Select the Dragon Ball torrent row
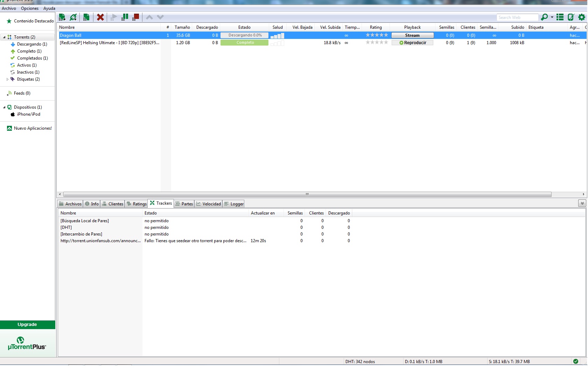 click(321, 35)
